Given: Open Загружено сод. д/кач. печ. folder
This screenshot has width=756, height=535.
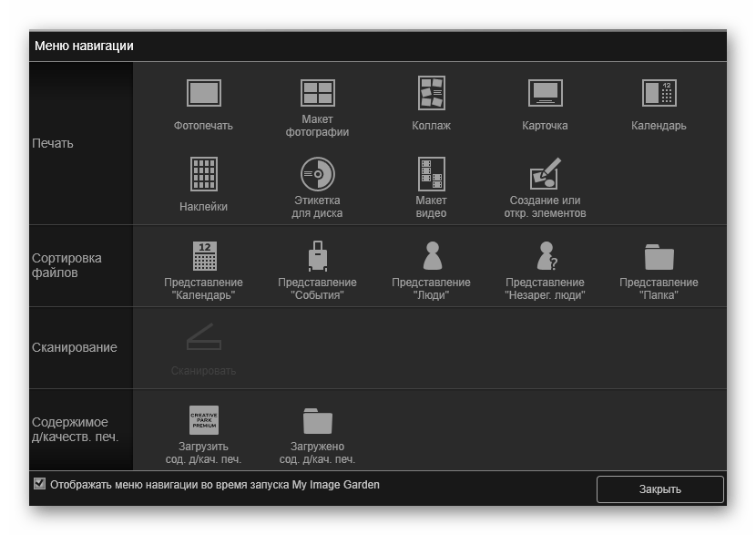Looking at the screenshot, I should 318,420.
